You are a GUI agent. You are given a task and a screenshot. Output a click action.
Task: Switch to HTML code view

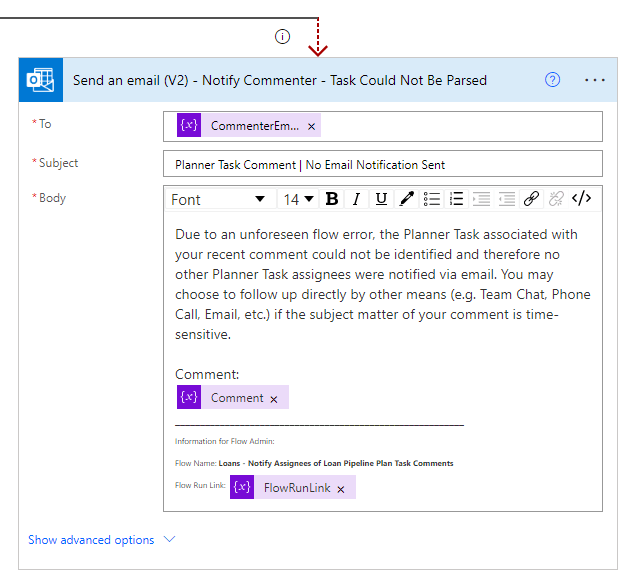click(581, 198)
